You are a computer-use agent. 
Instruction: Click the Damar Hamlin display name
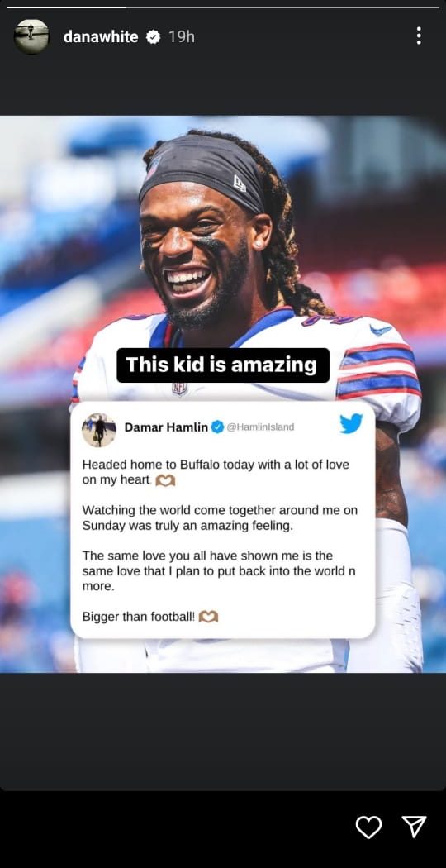(166, 427)
